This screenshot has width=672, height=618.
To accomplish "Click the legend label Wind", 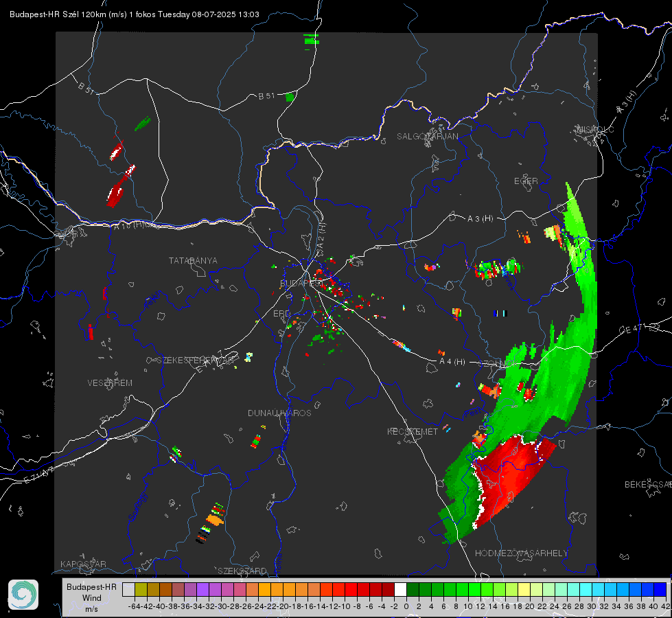I will click(92, 598).
